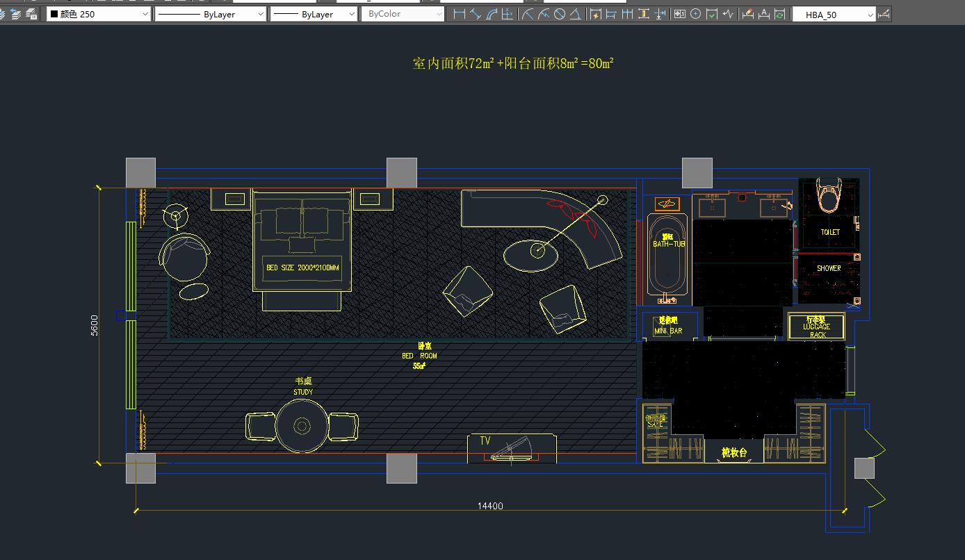Select the round study table block

coord(302,426)
